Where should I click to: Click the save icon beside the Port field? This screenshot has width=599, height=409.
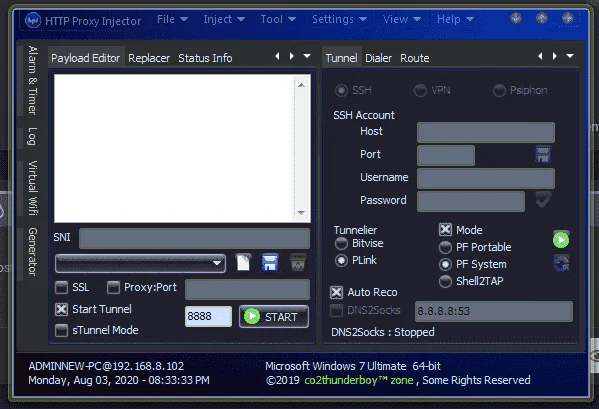click(x=543, y=155)
